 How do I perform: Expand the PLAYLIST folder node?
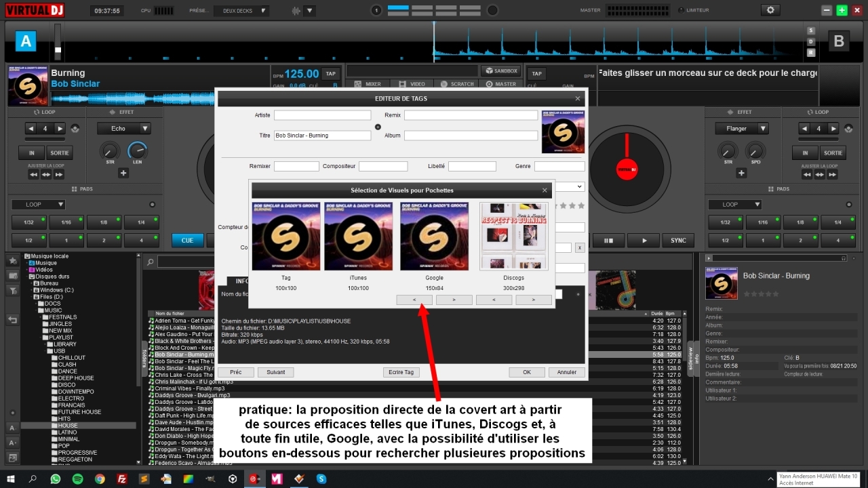coord(41,338)
